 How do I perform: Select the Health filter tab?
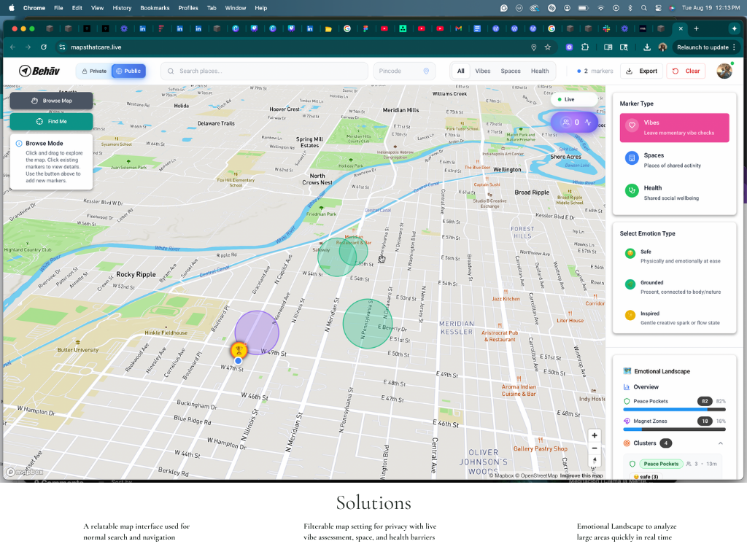pyautogui.click(x=540, y=71)
